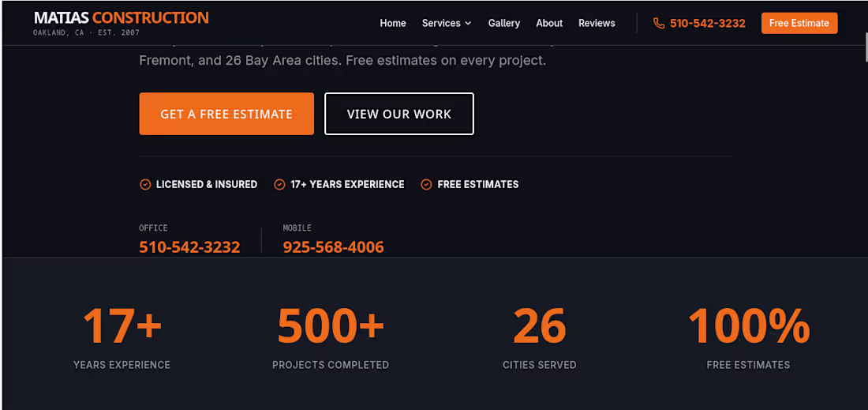This screenshot has width=868, height=410.
Task: Click the 17+ years experience stat
Action: click(122, 325)
